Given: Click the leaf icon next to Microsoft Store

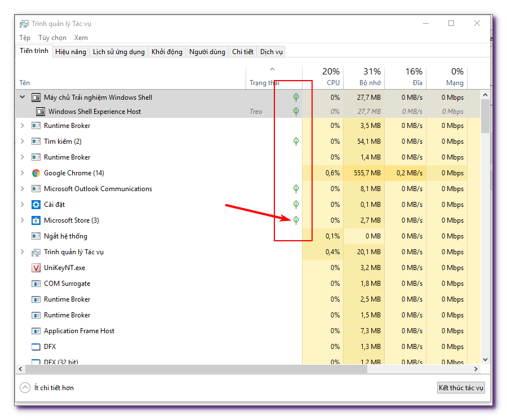Looking at the screenshot, I should coord(295,220).
